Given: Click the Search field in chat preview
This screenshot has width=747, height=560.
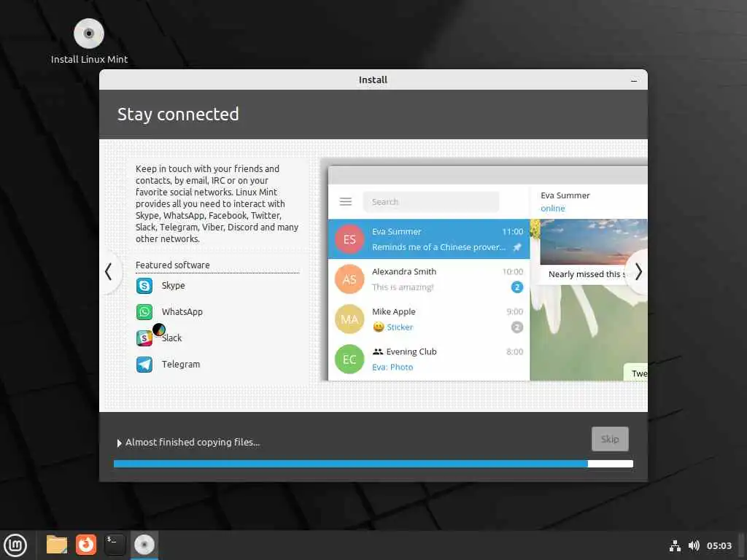Looking at the screenshot, I should click(x=431, y=202).
